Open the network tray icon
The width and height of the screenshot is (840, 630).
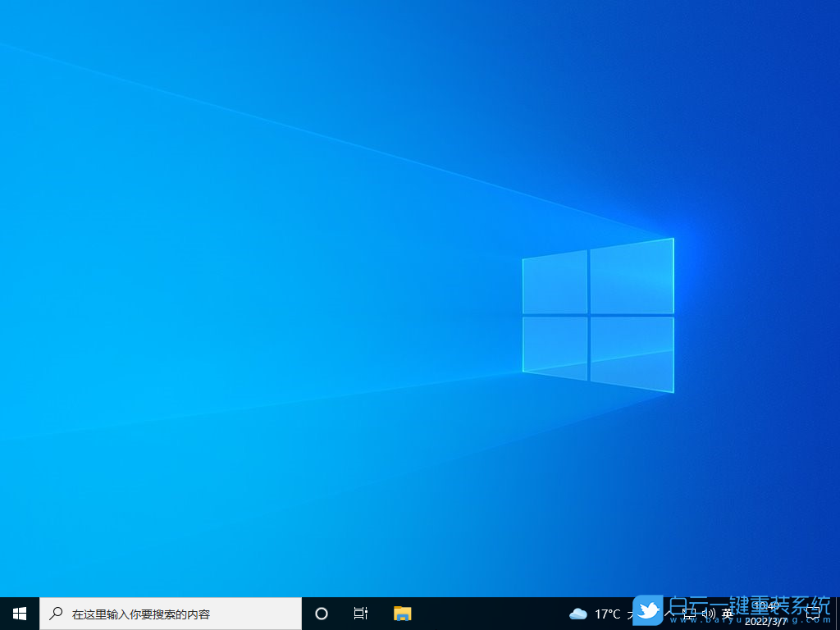click(688, 613)
